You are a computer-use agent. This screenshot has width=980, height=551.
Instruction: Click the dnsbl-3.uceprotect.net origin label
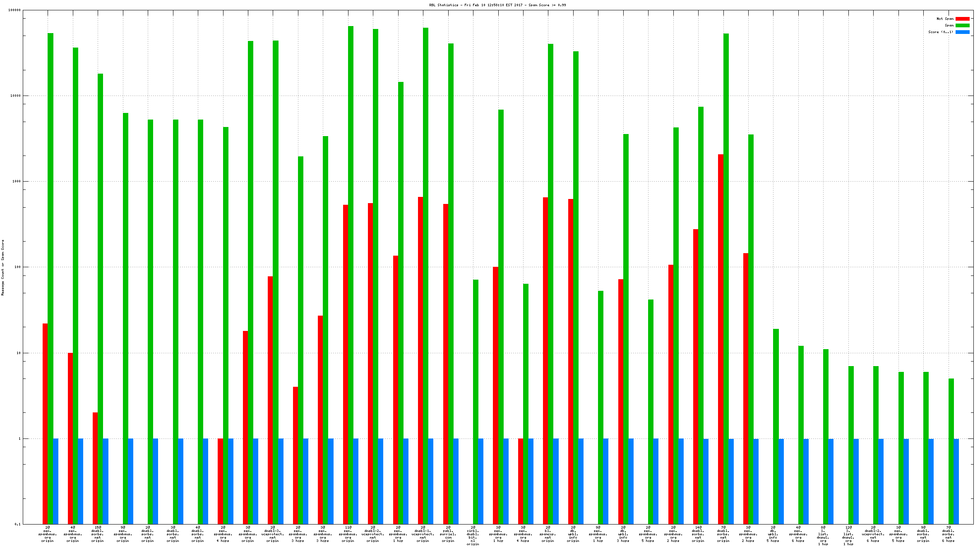point(273,534)
